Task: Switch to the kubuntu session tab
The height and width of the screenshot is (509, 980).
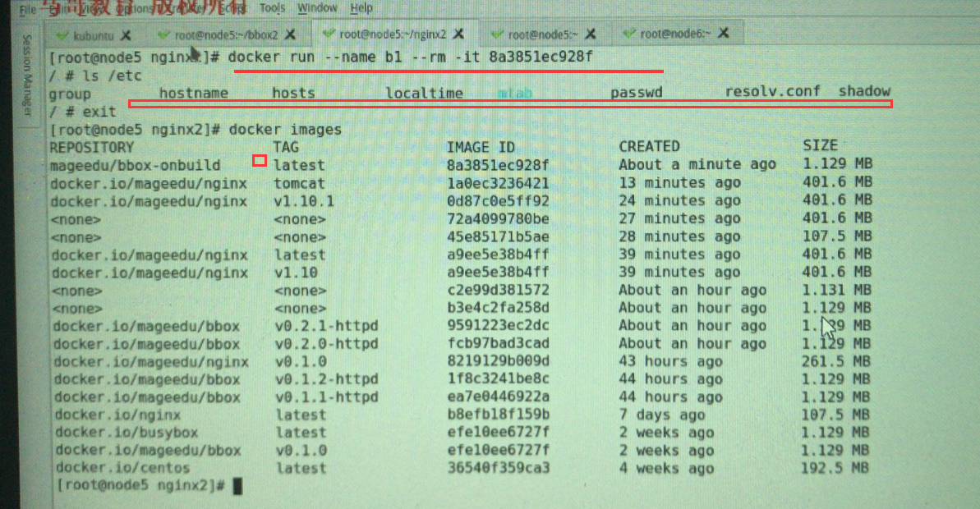Action: tap(93, 35)
